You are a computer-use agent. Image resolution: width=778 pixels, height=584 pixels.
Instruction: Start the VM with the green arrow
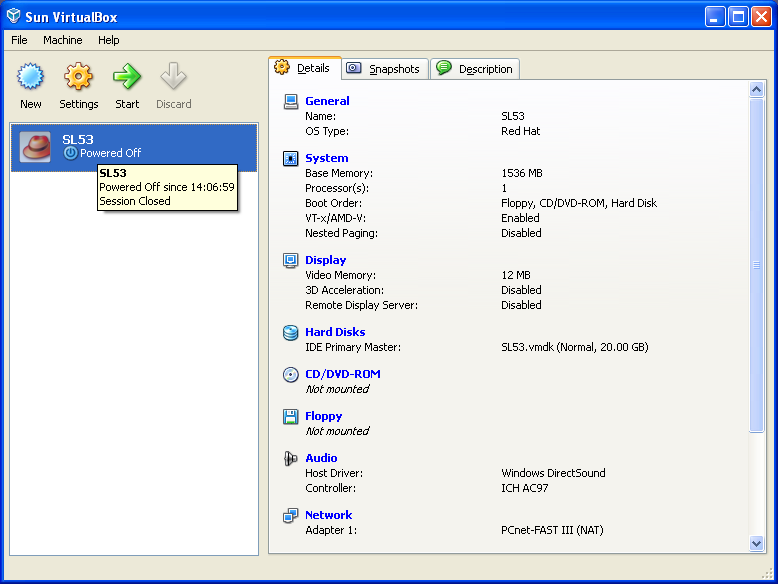[127, 76]
